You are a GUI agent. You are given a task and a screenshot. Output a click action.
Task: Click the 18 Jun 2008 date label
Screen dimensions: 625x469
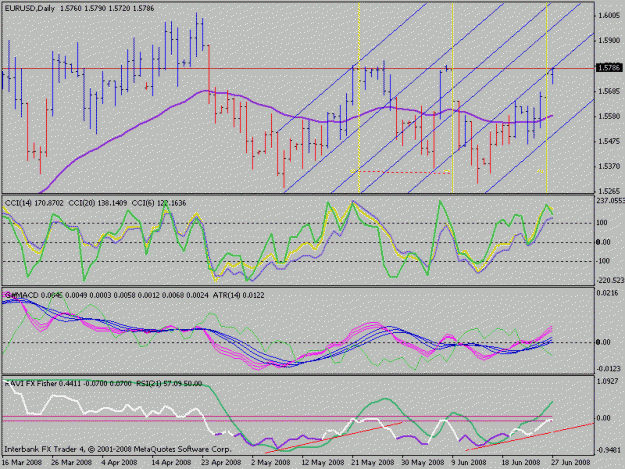click(521, 463)
